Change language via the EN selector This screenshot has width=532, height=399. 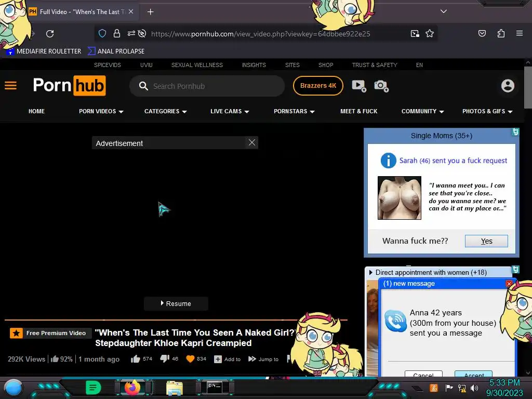coord(419,65)
